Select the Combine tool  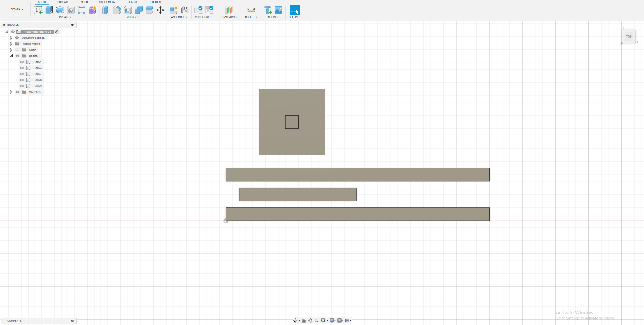[139, 10]
